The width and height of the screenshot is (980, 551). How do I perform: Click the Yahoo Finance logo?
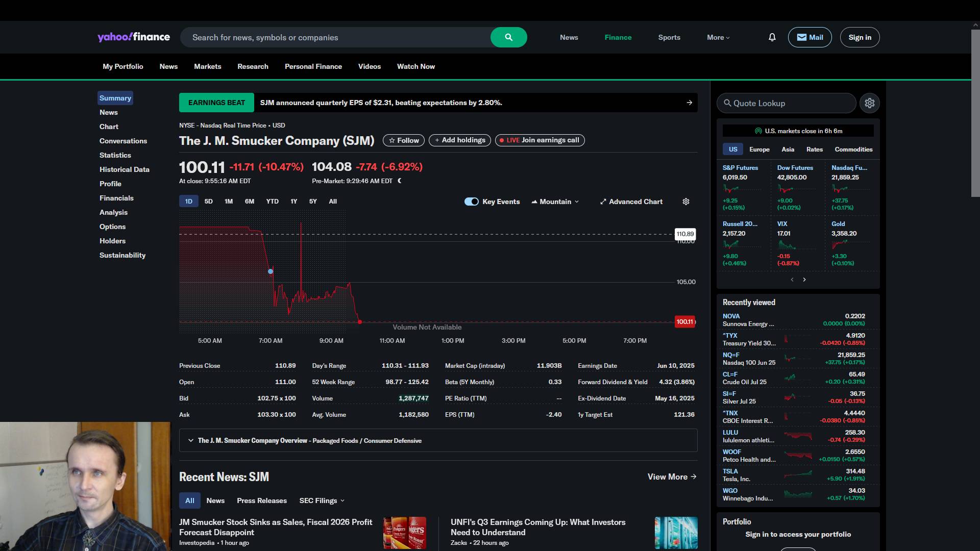(134, 37)
